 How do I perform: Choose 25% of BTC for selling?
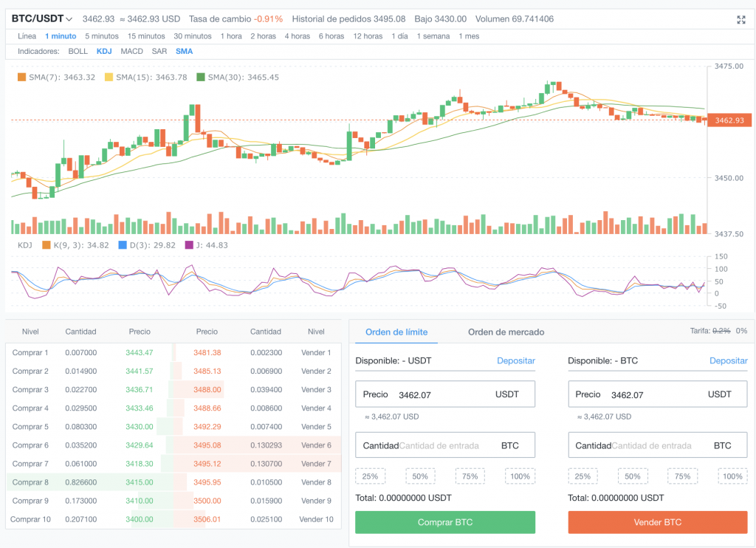click(x=583, y=476)
